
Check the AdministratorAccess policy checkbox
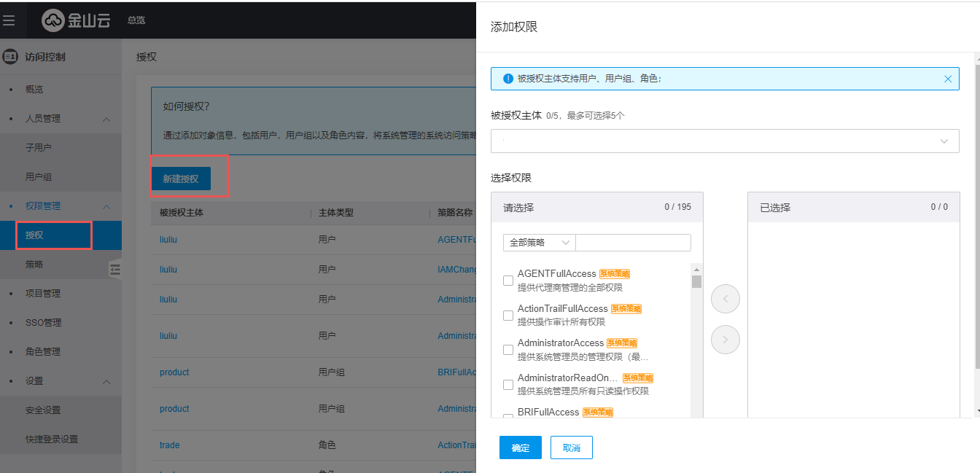508,350
